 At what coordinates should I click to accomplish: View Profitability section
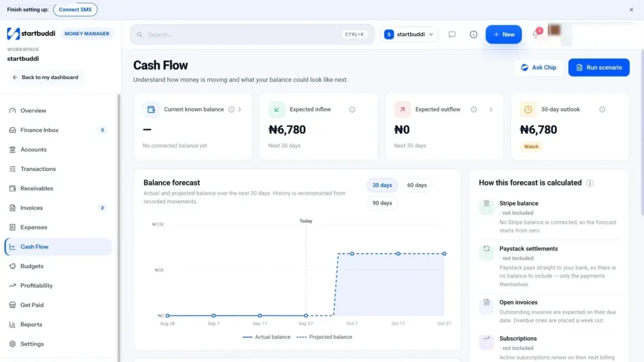click(58, 286)
